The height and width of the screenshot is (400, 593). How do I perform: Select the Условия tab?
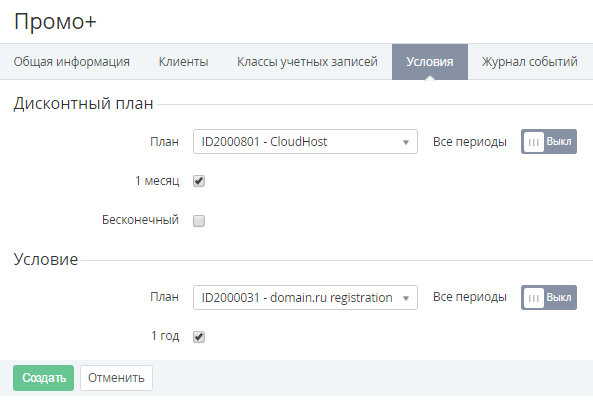430,62
